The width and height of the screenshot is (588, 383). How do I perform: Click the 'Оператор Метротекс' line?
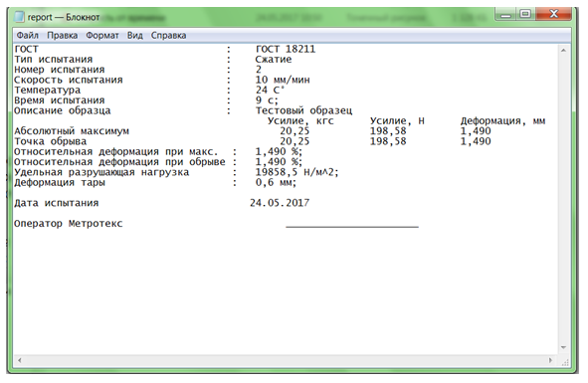(69, 224)
